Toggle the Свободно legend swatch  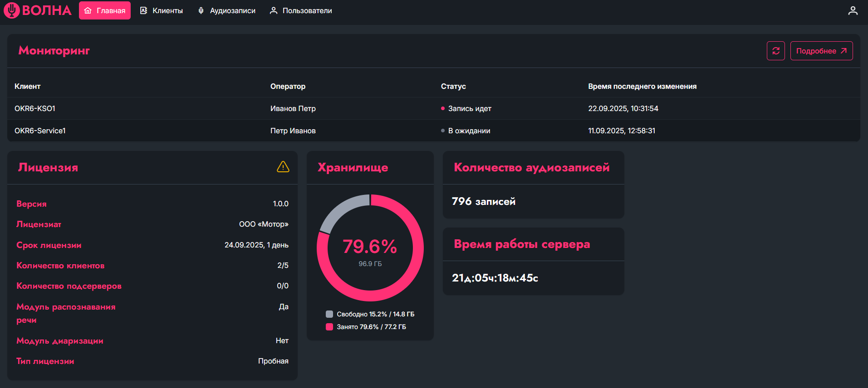point(329,314)
